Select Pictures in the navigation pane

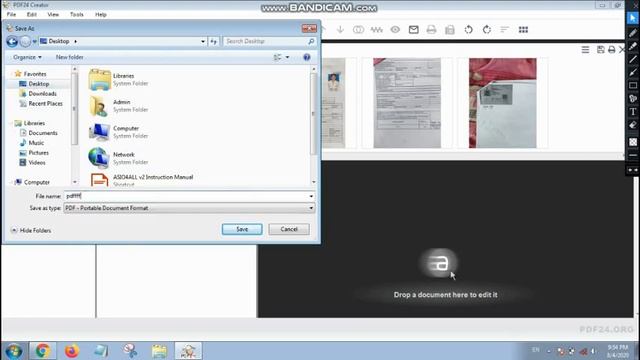(x=38, y=153)
